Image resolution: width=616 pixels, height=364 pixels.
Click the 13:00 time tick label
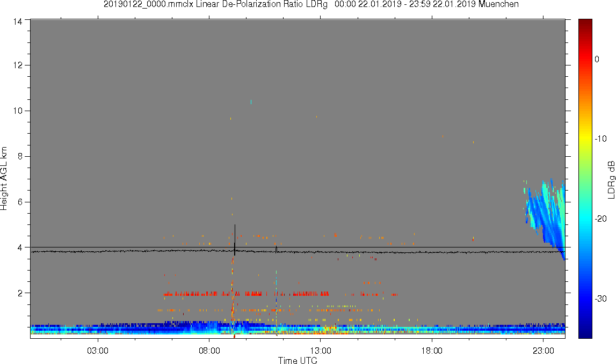pos(320,351)
